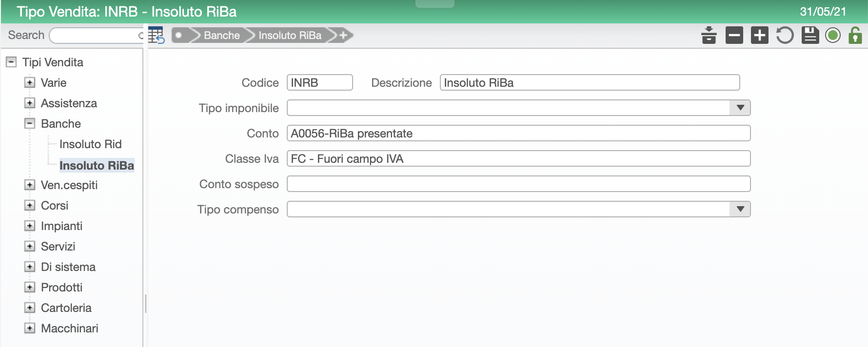
Task: Click the delete record minus icon
Action: pos(734,35)
